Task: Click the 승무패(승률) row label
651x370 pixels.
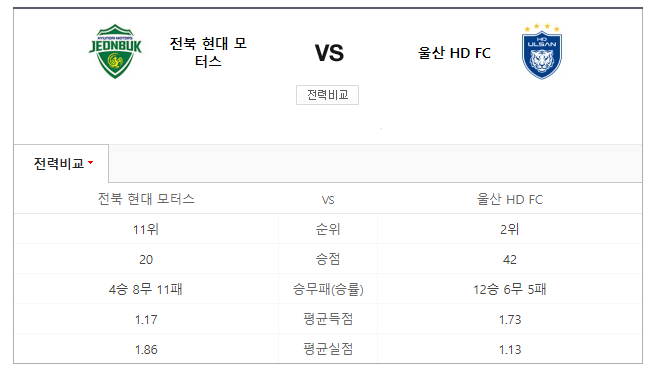Action: [328, 289]
